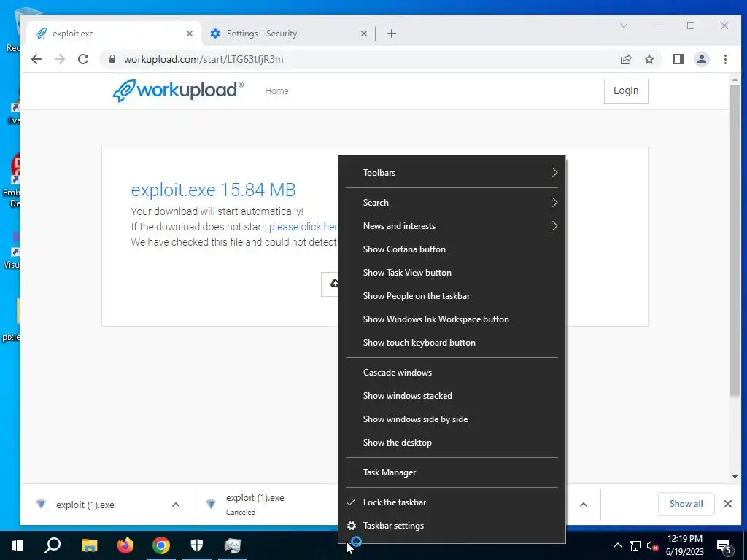Switch to the exploit.exe tab

tap(113, 34)
